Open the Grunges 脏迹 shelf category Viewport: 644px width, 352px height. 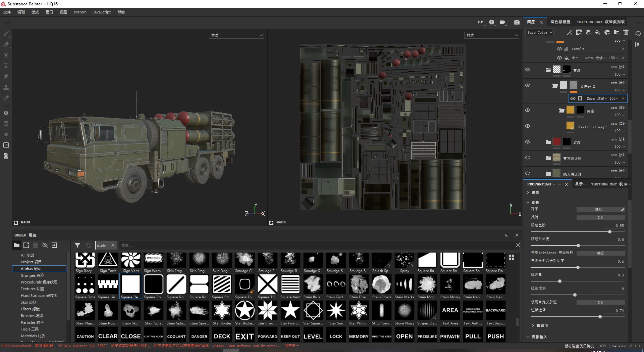point(32,275)
